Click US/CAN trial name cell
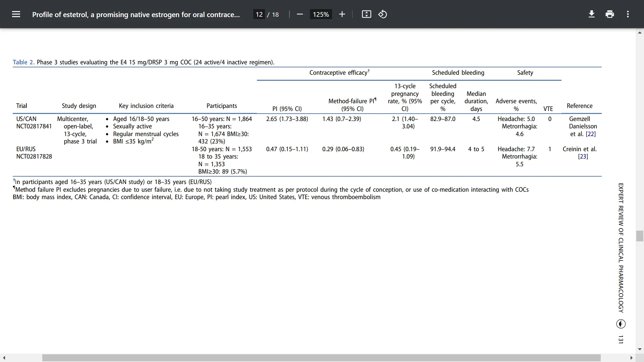This screenshot has height=362, width=644. pyautogui.click(x=26, y=119)
